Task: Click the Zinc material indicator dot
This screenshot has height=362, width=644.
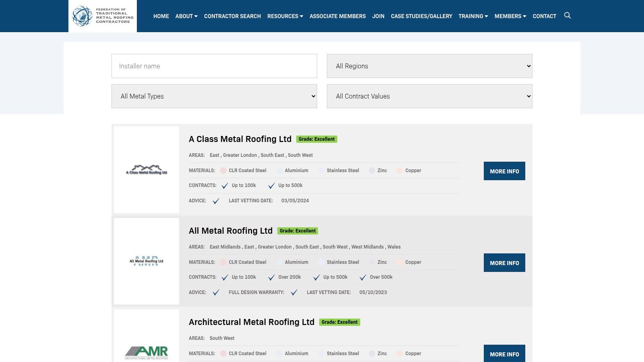Action: click(372, 171)
